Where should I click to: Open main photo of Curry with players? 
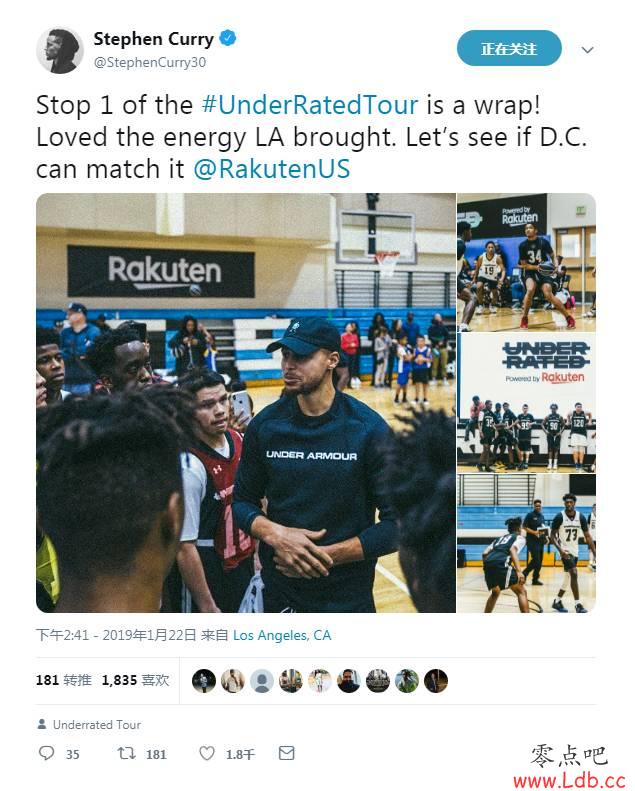coord(246,403)
